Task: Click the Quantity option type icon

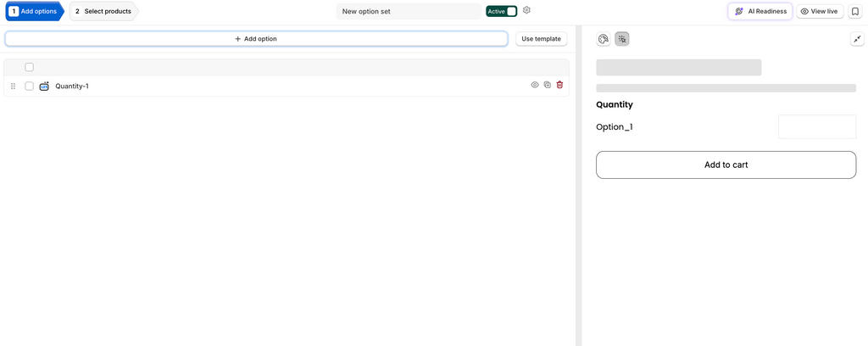Action: [44, 86]
